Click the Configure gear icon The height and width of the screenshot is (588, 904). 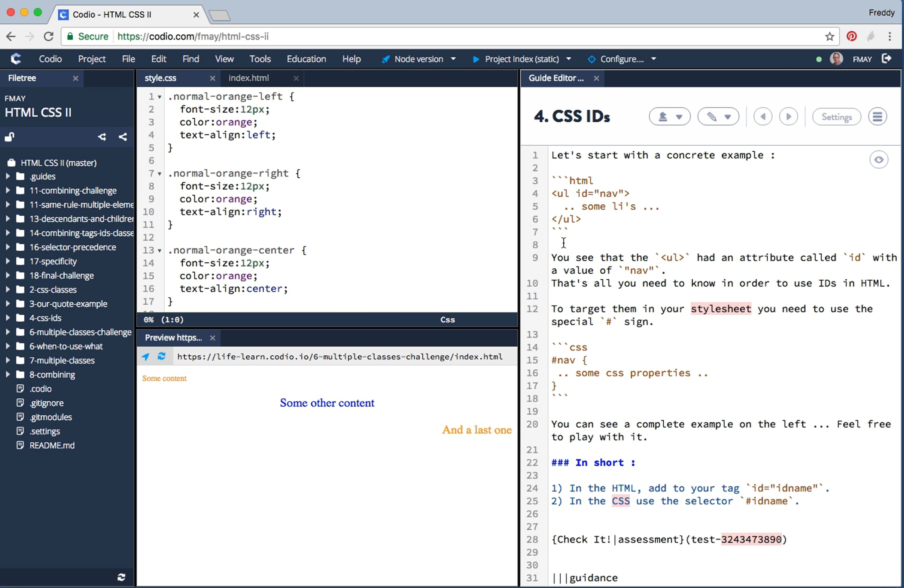point(591,59)
